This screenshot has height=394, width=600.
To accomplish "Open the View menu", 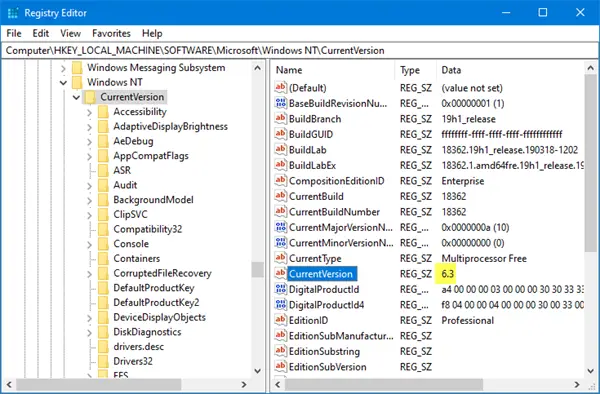I will 70,33.
